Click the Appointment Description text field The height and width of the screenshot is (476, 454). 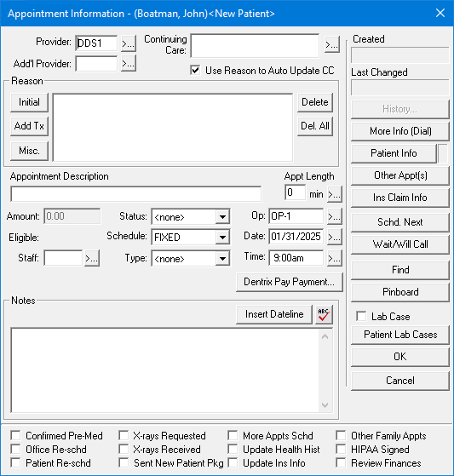tap(136, 194)
